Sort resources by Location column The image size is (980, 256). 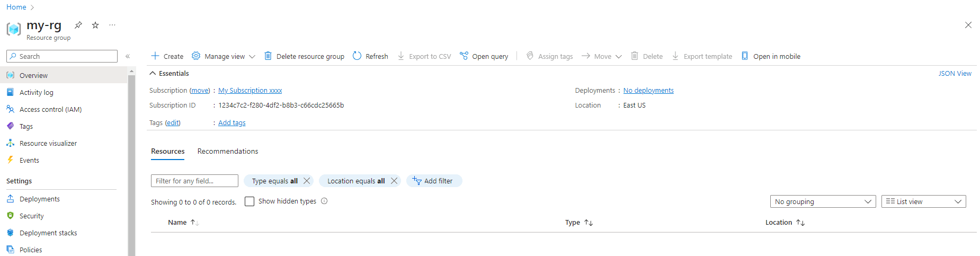[x=785, y=223]
